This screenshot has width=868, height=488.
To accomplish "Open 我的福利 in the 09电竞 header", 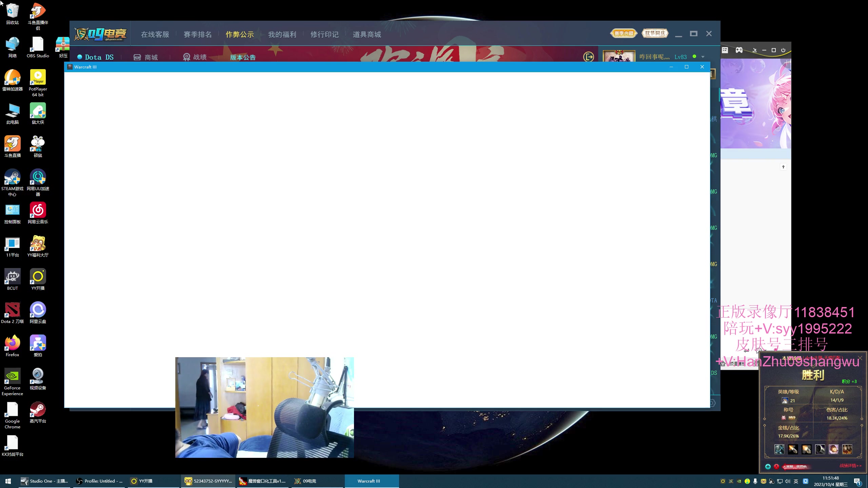I will (282, 34).
